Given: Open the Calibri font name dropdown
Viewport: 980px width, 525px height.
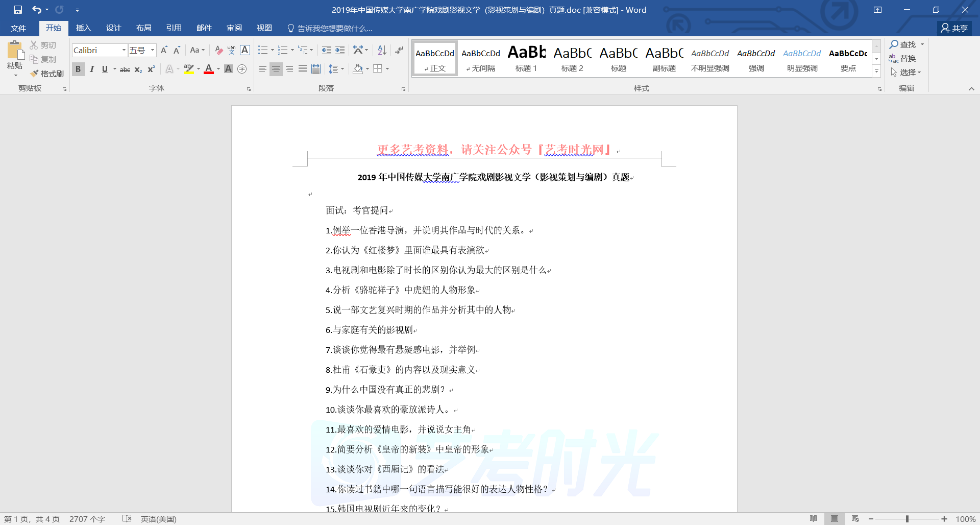Looking at the screenshot, I should point(124,50).
